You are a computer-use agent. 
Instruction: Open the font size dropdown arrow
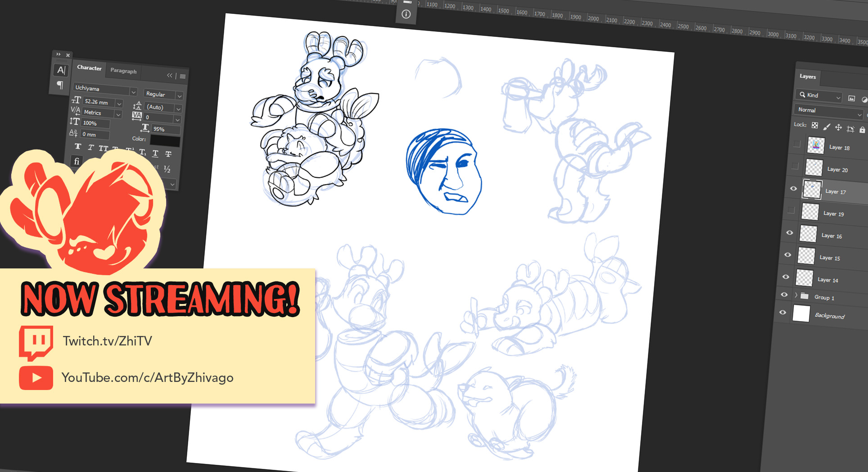coord(119,104)
